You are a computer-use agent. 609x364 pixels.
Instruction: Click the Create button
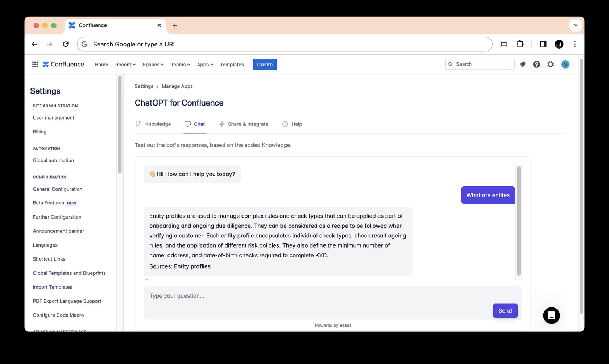(265, 65)
